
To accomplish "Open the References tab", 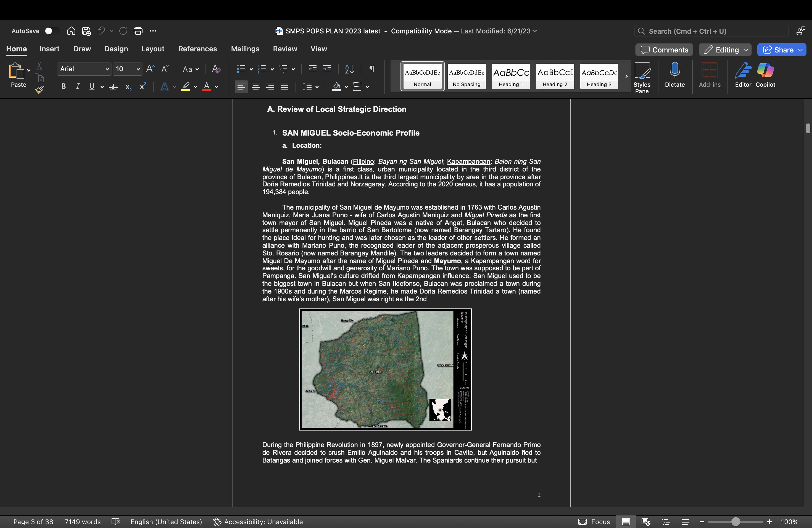I will 197,49.
